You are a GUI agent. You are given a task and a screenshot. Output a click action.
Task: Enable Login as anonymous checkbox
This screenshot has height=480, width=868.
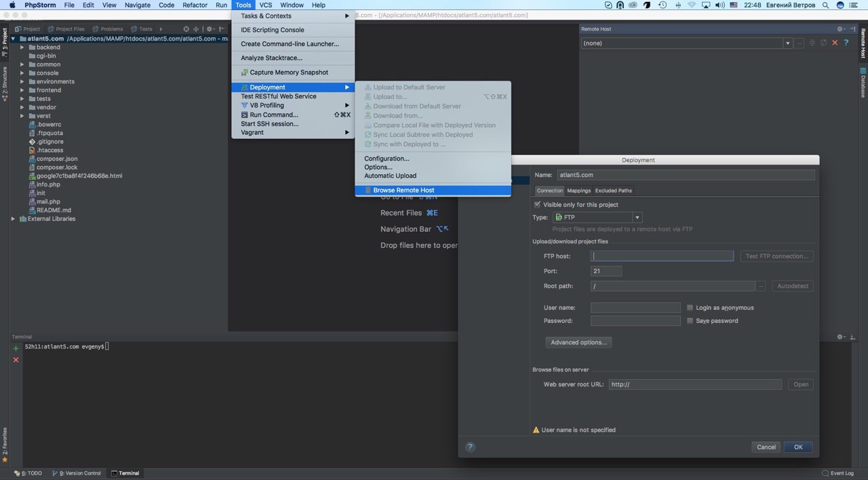click(690, 307)
